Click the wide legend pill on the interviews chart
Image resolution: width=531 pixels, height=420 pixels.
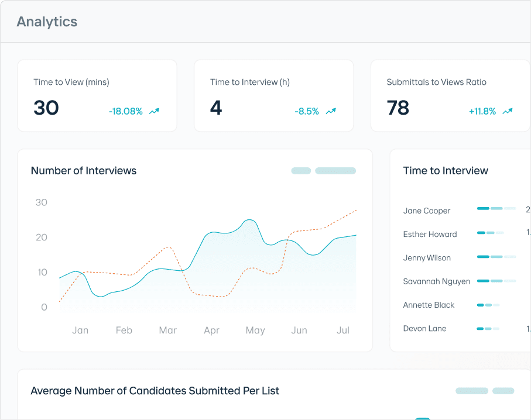335,170
